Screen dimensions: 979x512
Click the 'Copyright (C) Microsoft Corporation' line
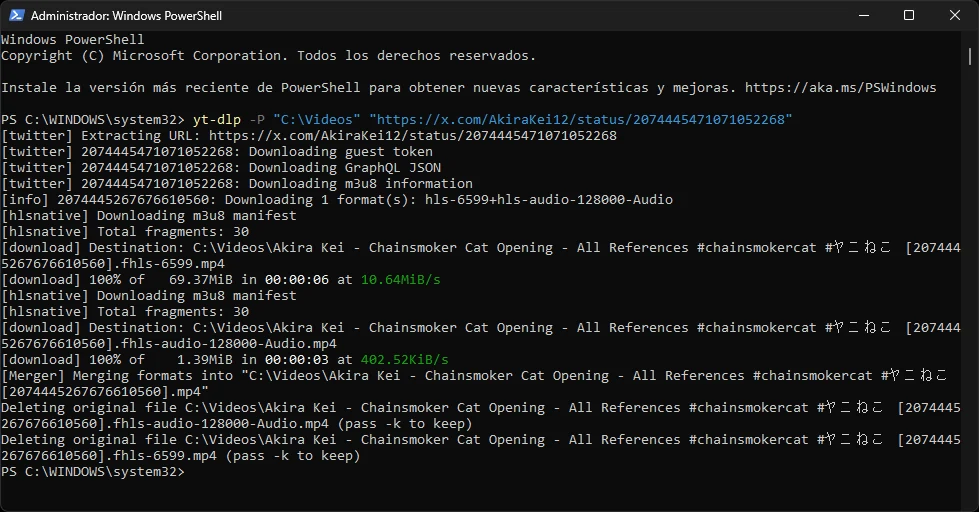(268, 56)
